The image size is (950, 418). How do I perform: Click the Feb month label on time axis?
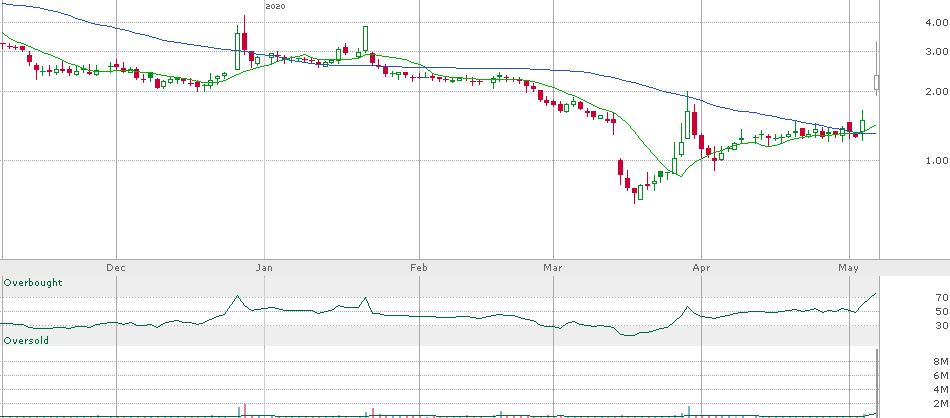[x=419, y=267]
